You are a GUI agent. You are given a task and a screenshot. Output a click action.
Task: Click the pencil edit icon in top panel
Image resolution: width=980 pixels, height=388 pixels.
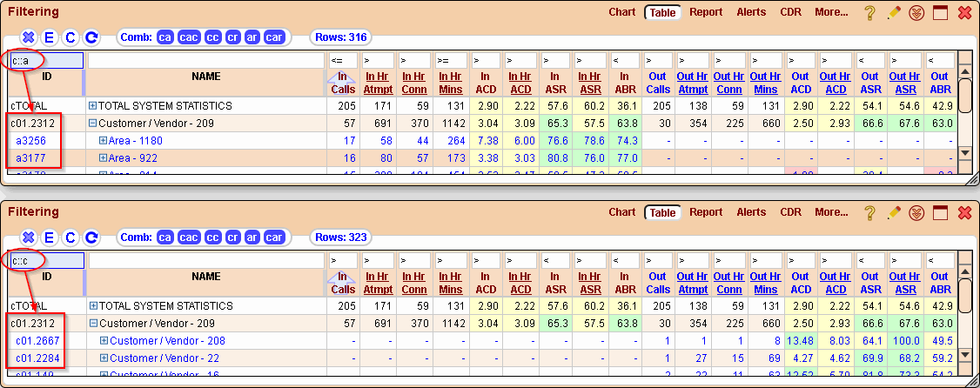[x=893, y=13]
